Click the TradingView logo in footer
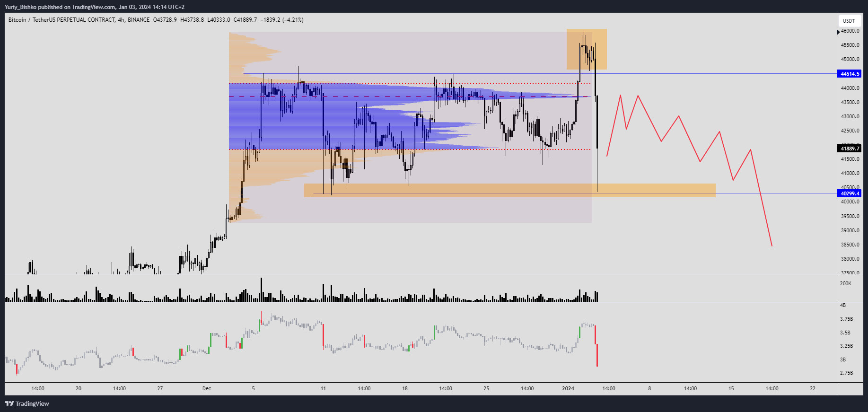The height and width of the screenshot is (412, 868). (x=27, y=403)
